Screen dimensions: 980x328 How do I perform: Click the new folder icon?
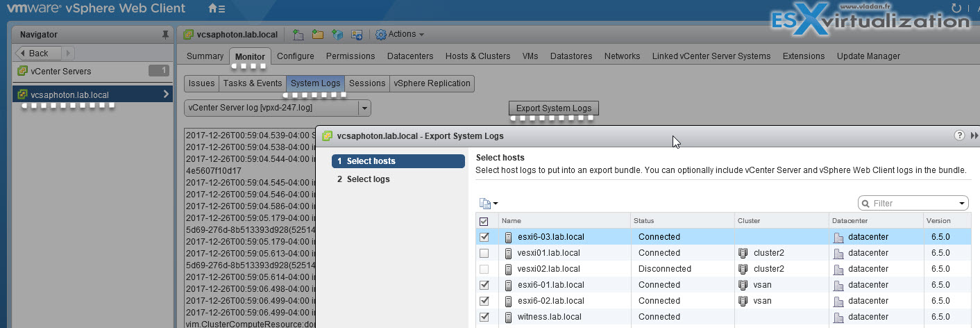point(318,34)
